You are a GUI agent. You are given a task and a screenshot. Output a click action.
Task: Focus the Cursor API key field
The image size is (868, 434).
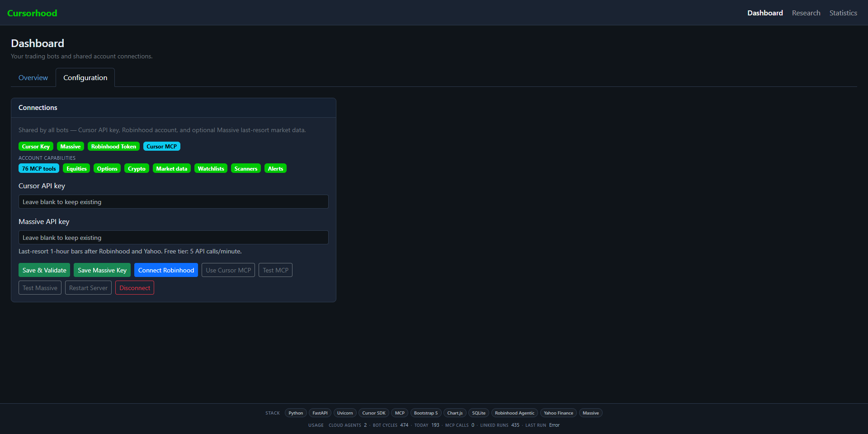click(x=174, y=202)
